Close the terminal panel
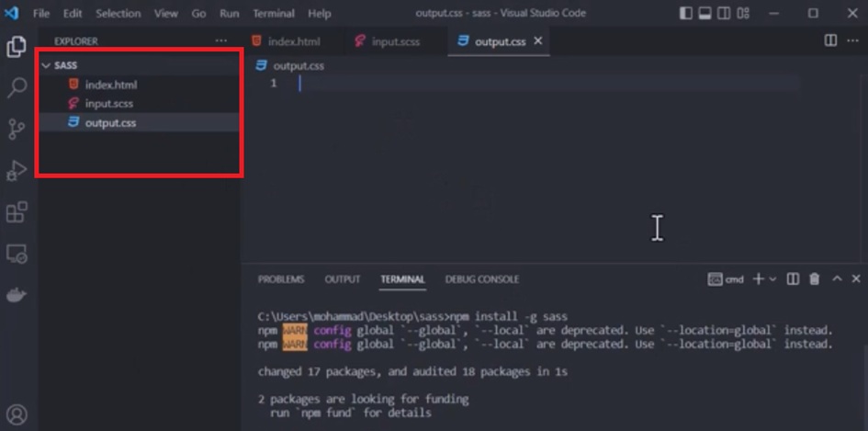This screenshot has height=431, width=868. click(x=856, y=278)
